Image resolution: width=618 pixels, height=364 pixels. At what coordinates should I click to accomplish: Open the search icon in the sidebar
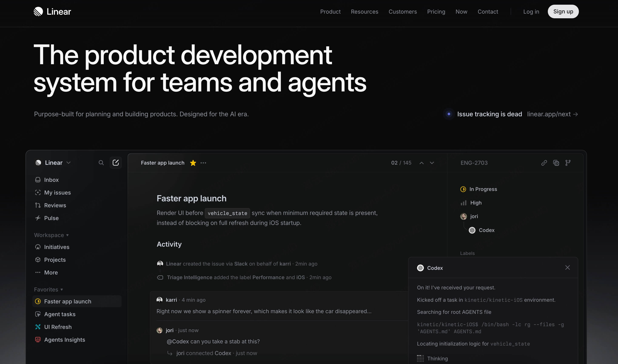point(101,163)
